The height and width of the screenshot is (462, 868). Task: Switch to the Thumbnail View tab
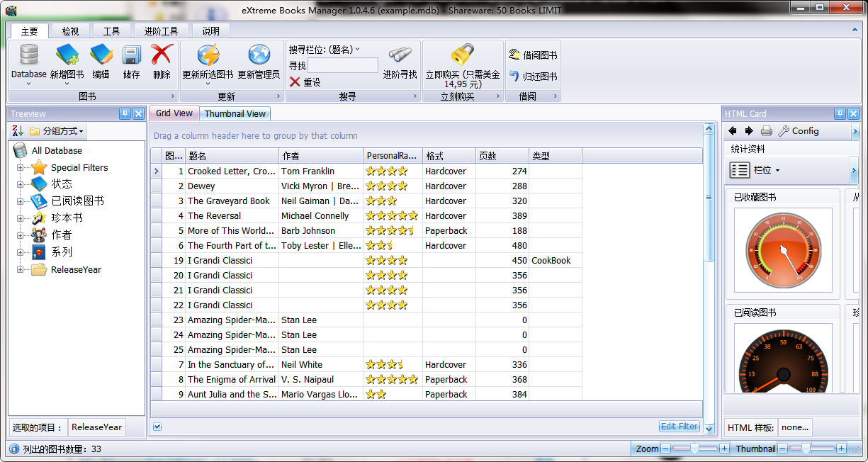coord(235,113)
